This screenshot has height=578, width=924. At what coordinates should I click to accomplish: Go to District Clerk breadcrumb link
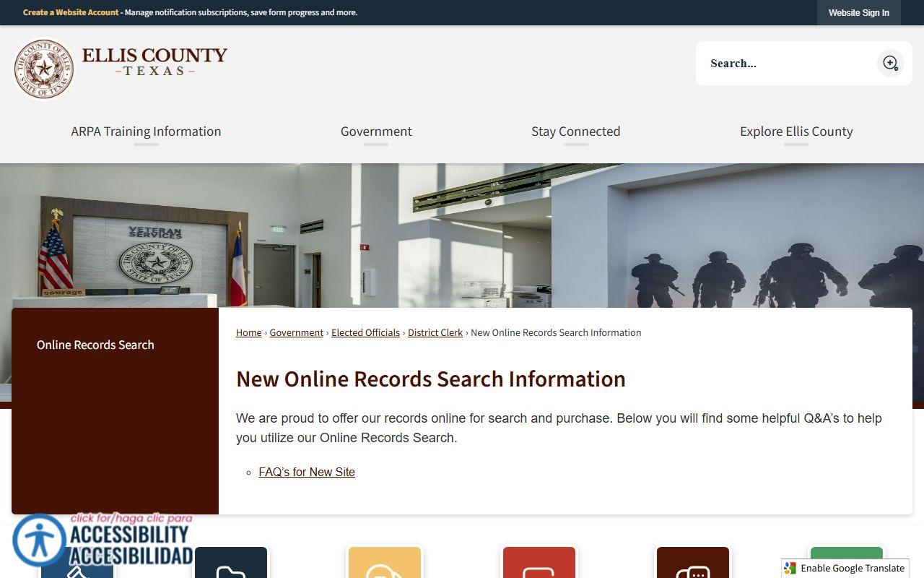(x=435, y=332)
